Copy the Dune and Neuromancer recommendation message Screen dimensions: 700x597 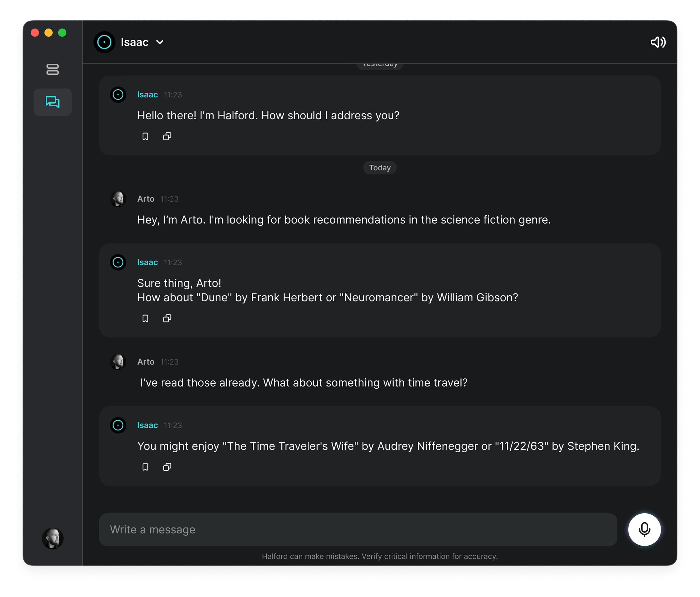click(167, 318)
